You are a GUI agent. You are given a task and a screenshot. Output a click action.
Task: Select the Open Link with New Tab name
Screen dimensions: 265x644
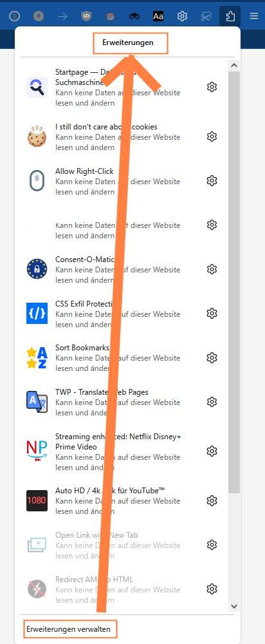pos(96,536)
